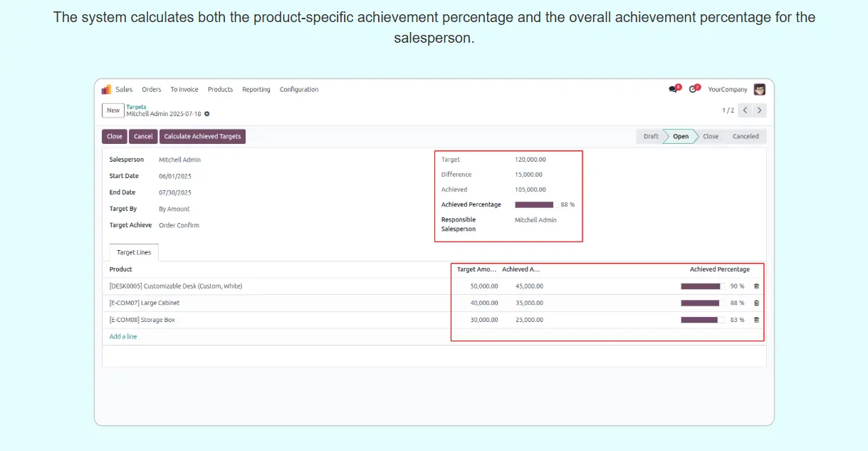
Task: Delete the Storage Box target line
Action: [756, 321]
